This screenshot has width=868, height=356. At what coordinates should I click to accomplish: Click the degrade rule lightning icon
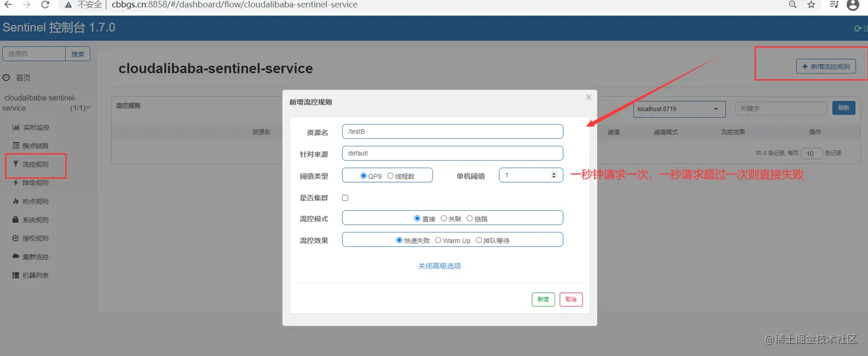(16, 183)
